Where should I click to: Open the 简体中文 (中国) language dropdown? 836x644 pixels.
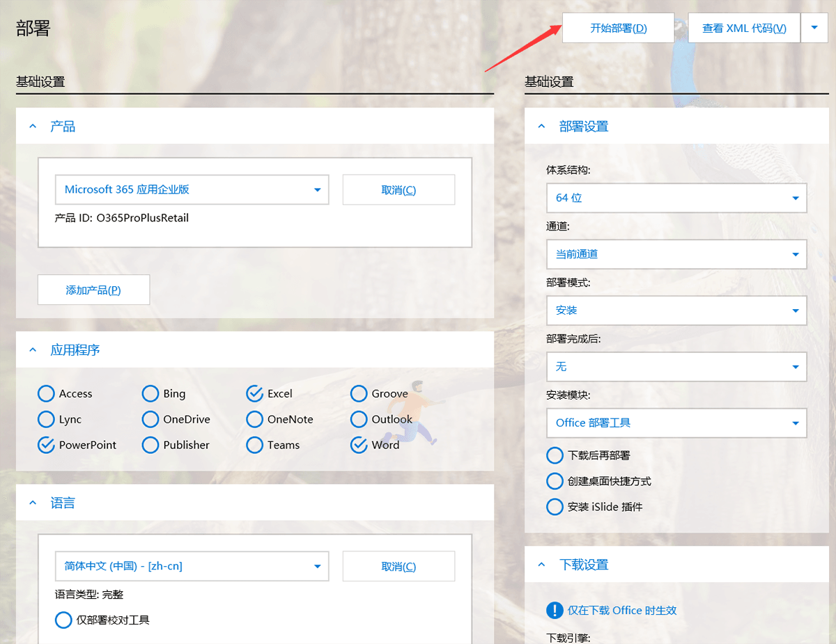click(192, 566)
